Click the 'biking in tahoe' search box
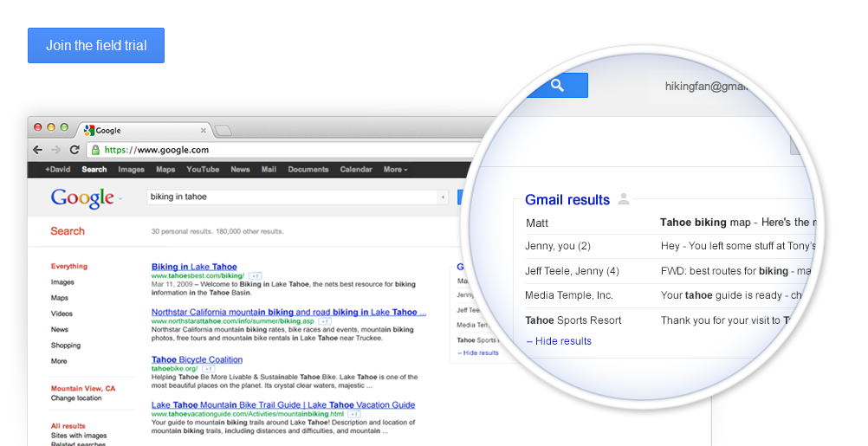 click(x=292, y=197)
